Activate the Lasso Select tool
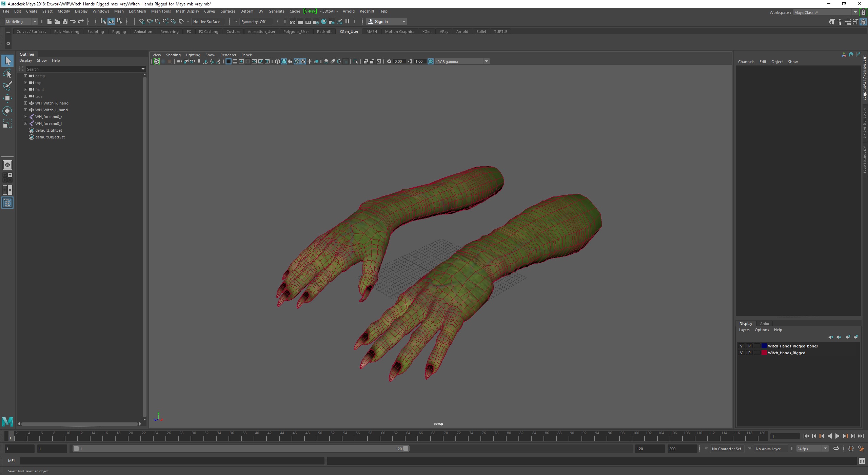 click(x=7, y=74)
